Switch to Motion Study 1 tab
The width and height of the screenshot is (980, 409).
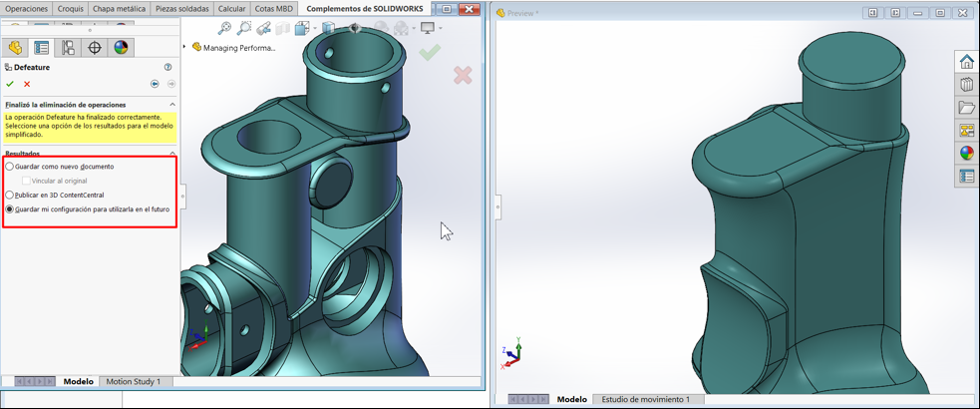(134, 381)
